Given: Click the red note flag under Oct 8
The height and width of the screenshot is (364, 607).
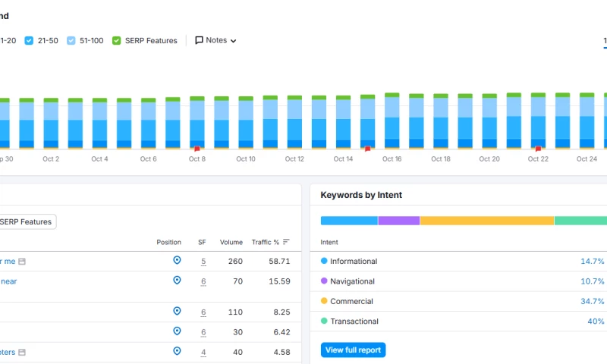Looking at the screenshot, I should click(x=197, y=149).
